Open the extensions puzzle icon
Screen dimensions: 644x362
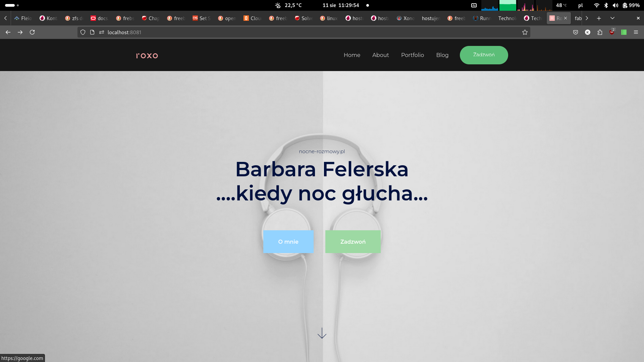[600, 32]
